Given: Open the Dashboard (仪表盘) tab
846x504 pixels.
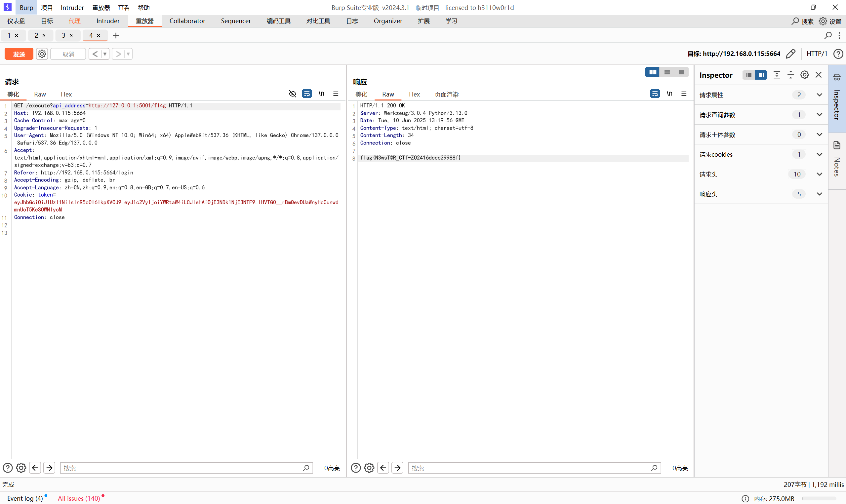Looking at the screenshot, I should pos(16,21).
